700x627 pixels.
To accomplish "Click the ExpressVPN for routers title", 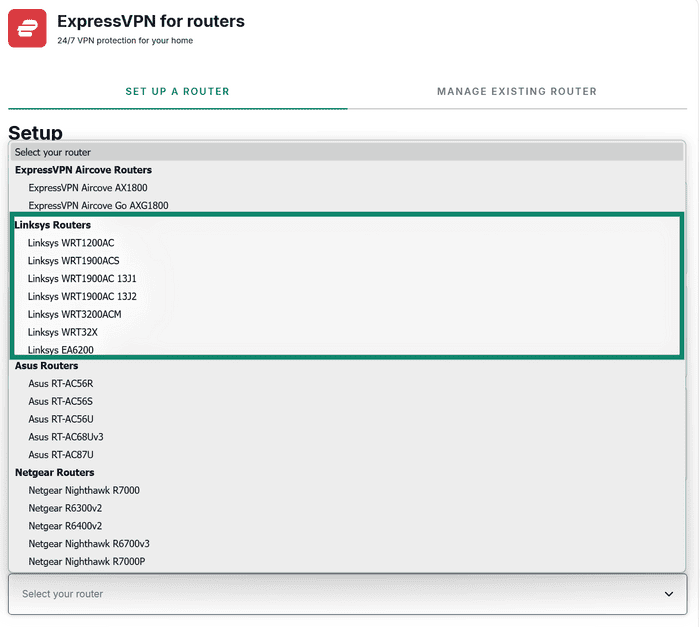I will pos(151,21).
